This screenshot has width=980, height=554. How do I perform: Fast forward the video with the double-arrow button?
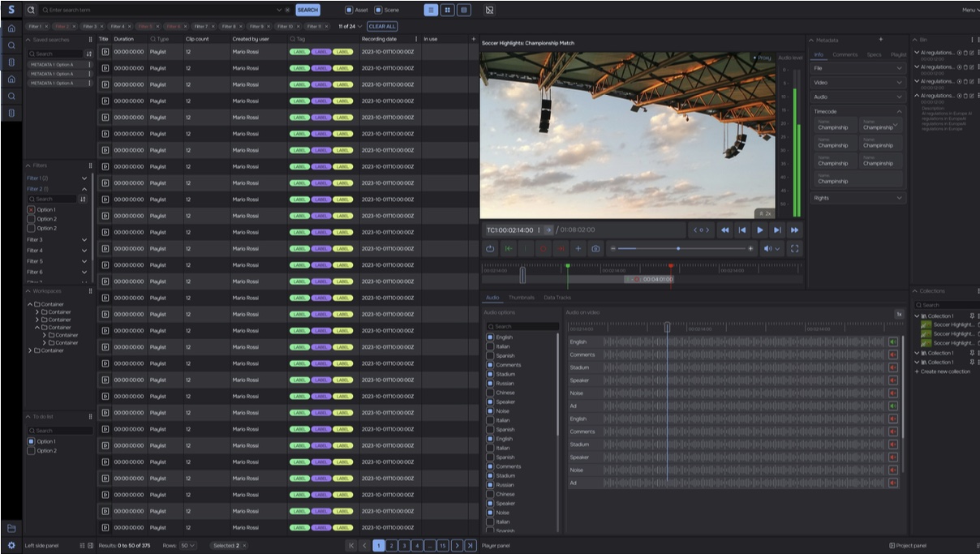(794, 230)
